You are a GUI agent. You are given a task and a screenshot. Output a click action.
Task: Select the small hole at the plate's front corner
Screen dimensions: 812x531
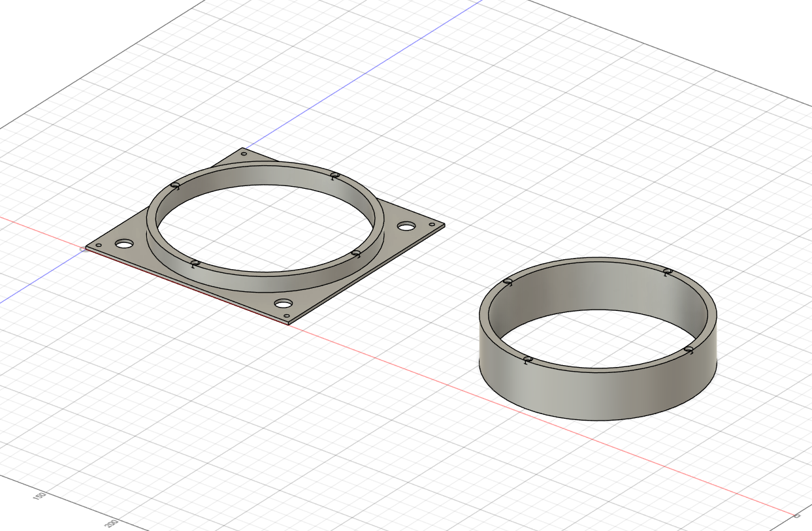[287, 316]
